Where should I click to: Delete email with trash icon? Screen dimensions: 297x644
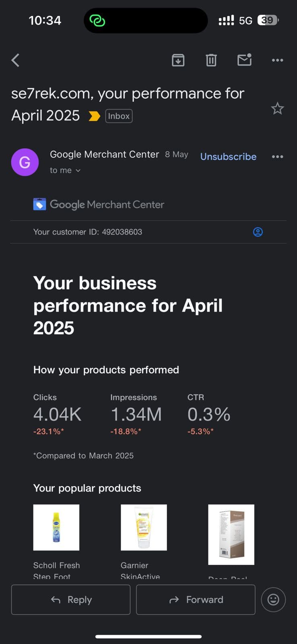pos(211,60)
